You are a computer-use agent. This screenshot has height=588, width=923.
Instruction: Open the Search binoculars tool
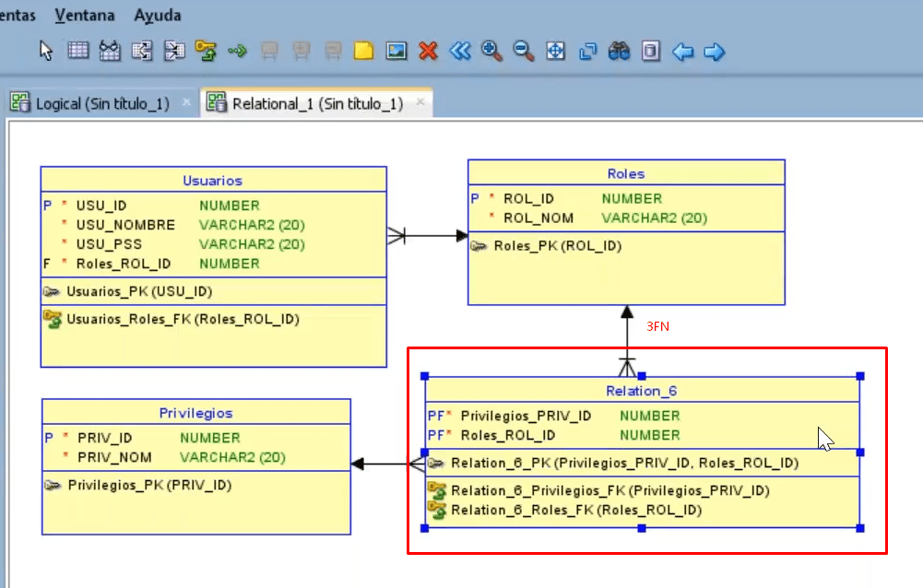coord(620,51)
